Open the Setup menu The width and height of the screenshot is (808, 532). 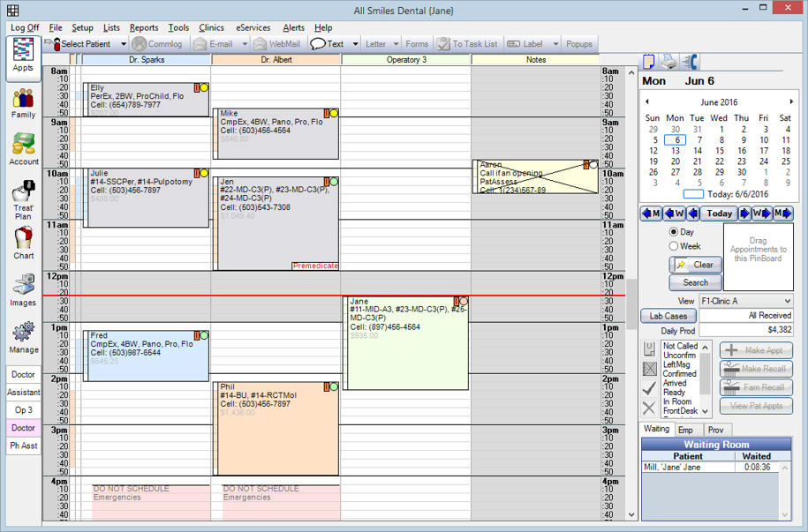[x=82, y=28]
